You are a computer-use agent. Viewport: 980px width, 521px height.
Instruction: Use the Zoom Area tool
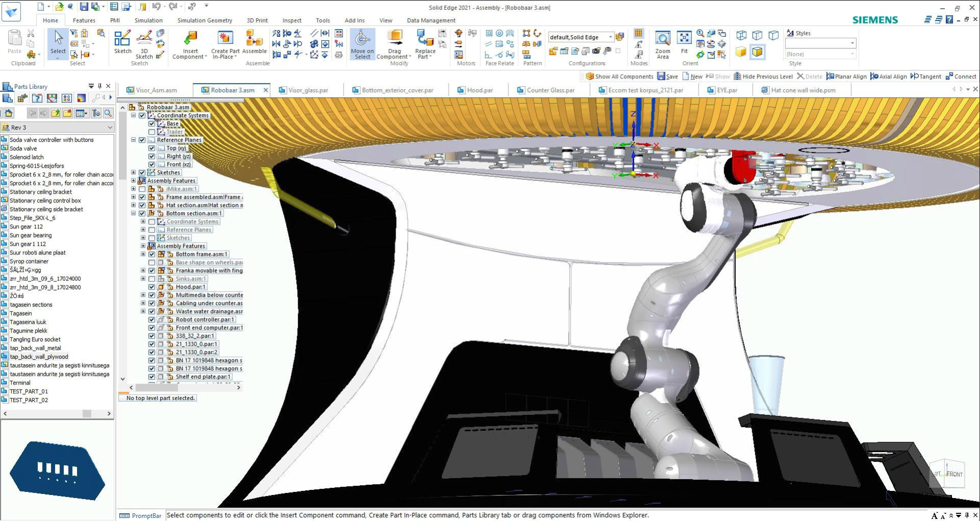point(662,45)
